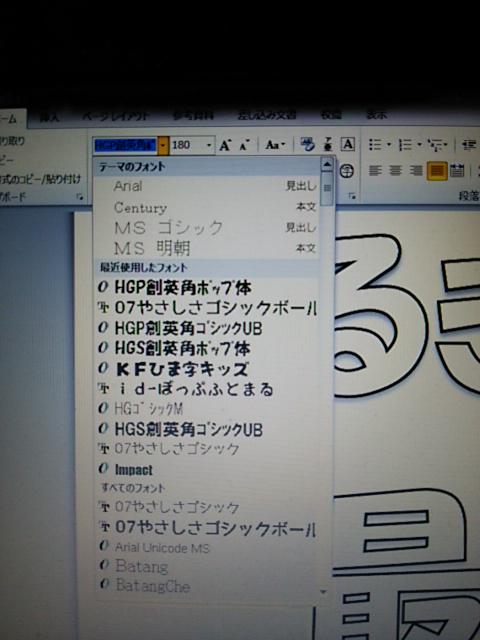This screenshot has height=640, width=480.
Task: Open the font name dropdown arrow
Action: 163,145
